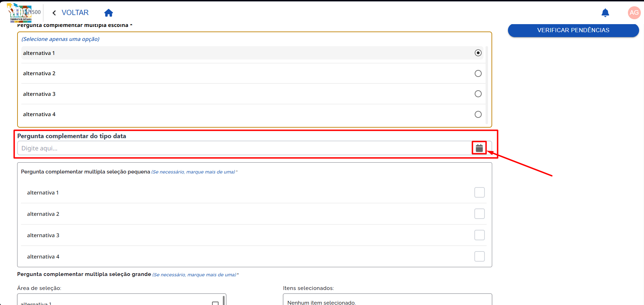This screenshot has width=644, height=305.
Task: Click the 'Pergunta complementar do tipo data' label
Action: (72, 136)
